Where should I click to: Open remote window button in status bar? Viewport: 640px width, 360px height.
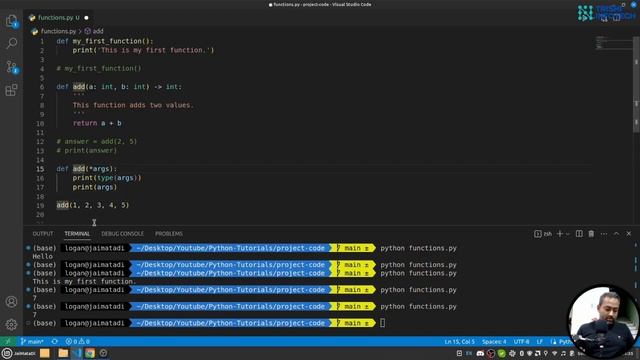(8, 341)
